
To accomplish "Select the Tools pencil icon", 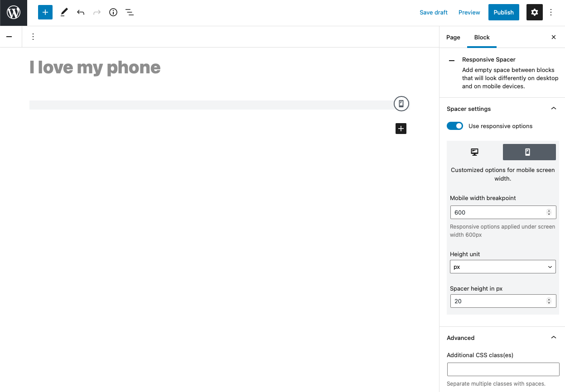I will (x=64, y=12).
